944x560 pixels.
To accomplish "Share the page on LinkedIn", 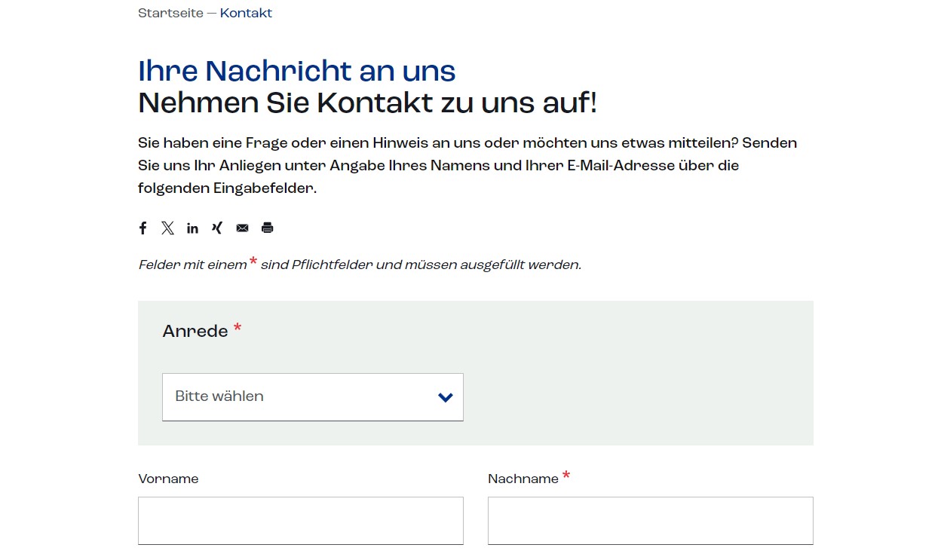I will (192, 228).
